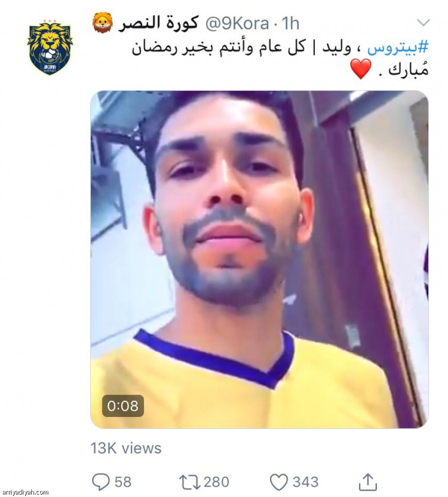Click the 0:08 duration badge

point(123,406)
